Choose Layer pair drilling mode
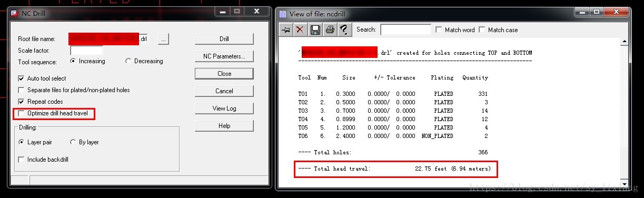The image size is (644, 198). pos(21,142)
